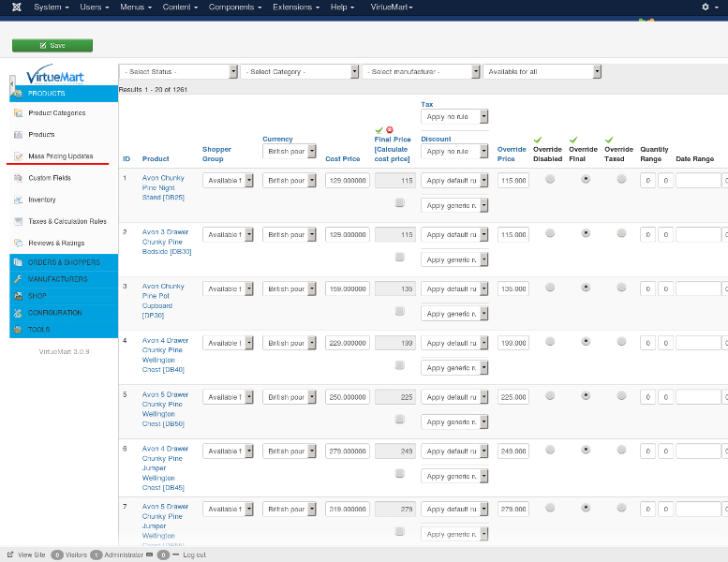728x562 pixels.
Task: Open the header Currency dropdown
Action: (290, 152)
